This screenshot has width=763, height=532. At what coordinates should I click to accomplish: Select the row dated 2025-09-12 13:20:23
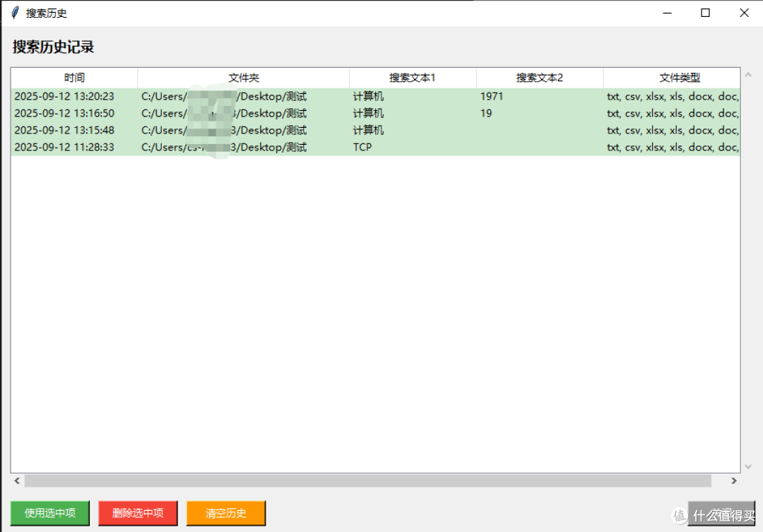point(376,96)
